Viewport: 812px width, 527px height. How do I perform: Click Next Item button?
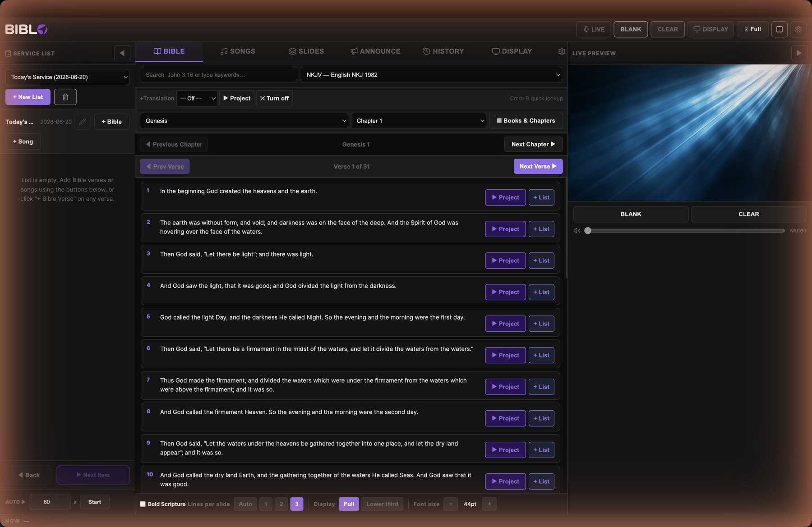point(93,475)
